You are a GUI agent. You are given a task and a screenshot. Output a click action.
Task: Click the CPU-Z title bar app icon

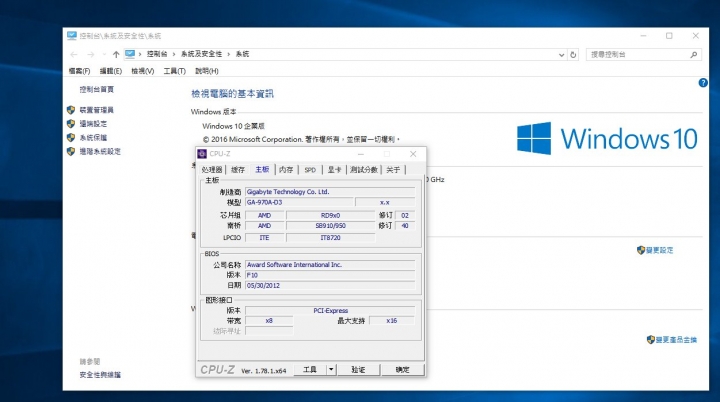pyautogui.click(x=202, y=154)
